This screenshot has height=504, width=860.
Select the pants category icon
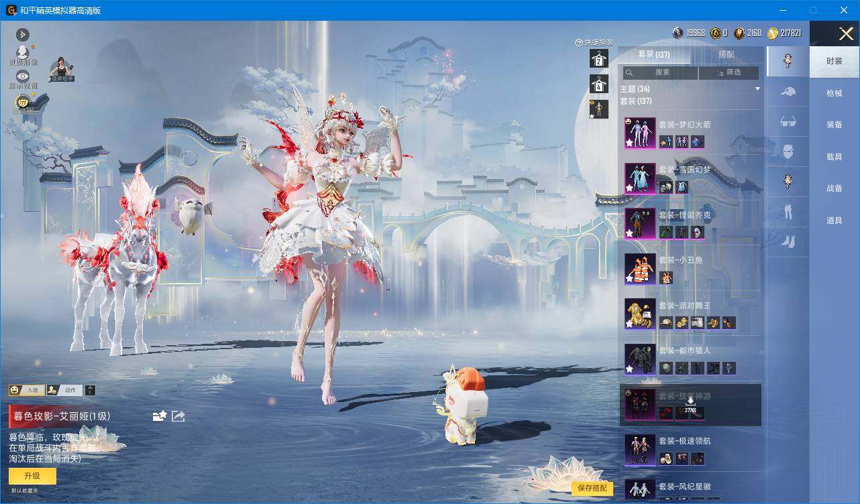click(788, 212)
